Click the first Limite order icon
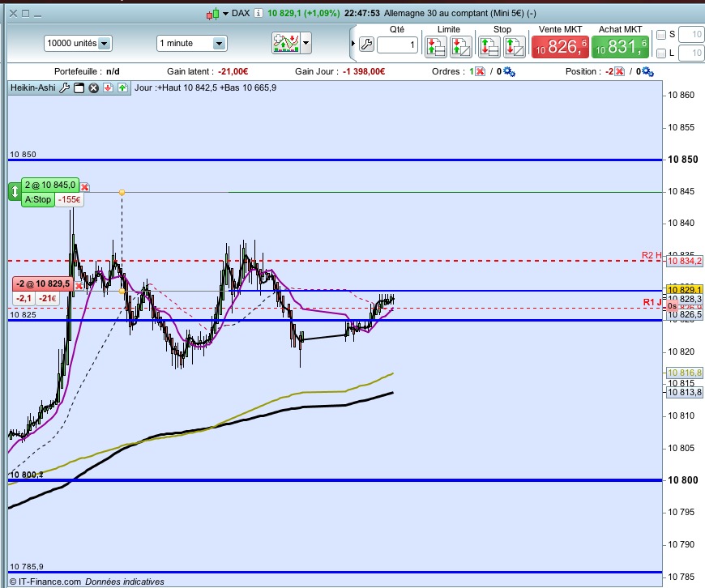The height and width of the screenshot is (588, 705). point(436,47)
